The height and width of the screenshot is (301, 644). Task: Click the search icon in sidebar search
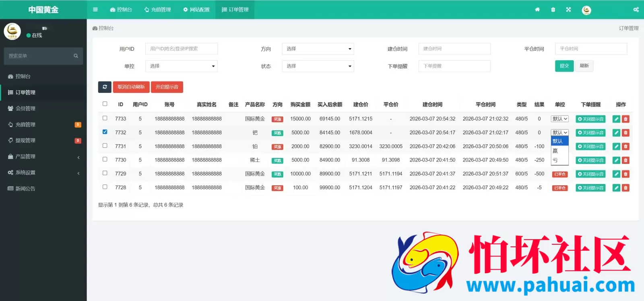pos(76,56)
